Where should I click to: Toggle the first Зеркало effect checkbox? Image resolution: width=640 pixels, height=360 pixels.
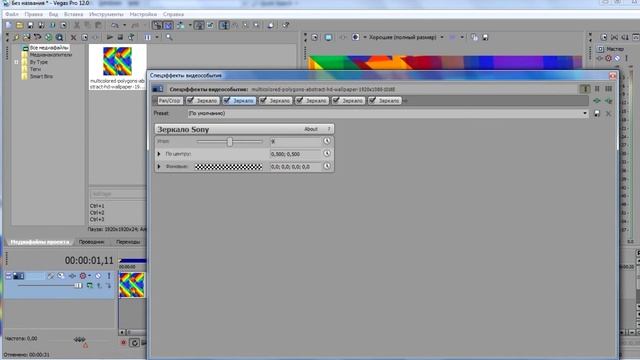(190, 100)
